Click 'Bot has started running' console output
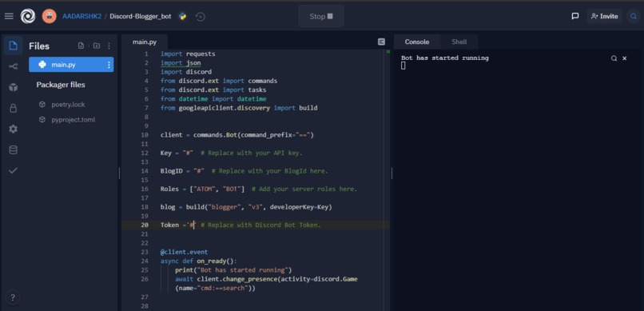The height and width of the screenshot is (311, 644). [445, 58]
